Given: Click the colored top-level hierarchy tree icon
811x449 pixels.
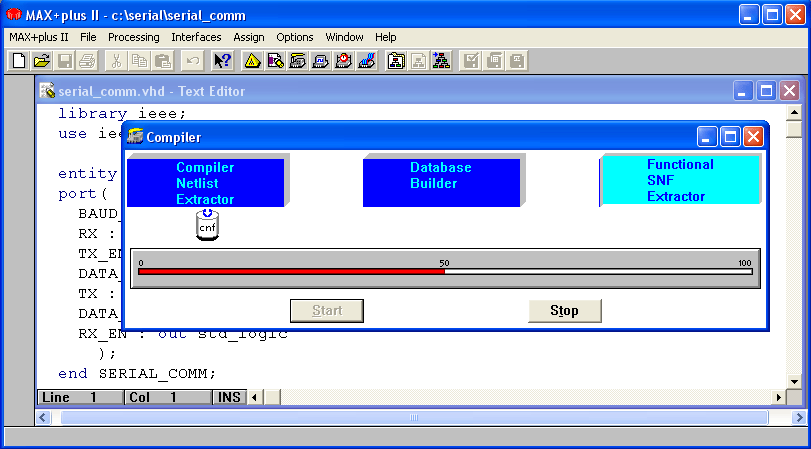Looking at the screenshot, I should click(x=441, y=61).
